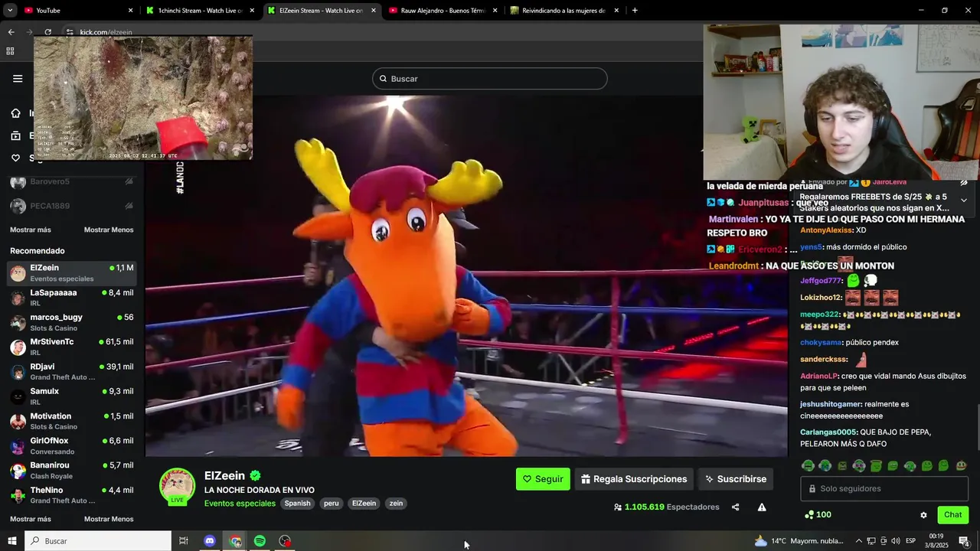Image resolution: width=980 pixels, height=551 pixels.
Task: Open marcos_bugy in recommended channels
Action: point(72,321)
